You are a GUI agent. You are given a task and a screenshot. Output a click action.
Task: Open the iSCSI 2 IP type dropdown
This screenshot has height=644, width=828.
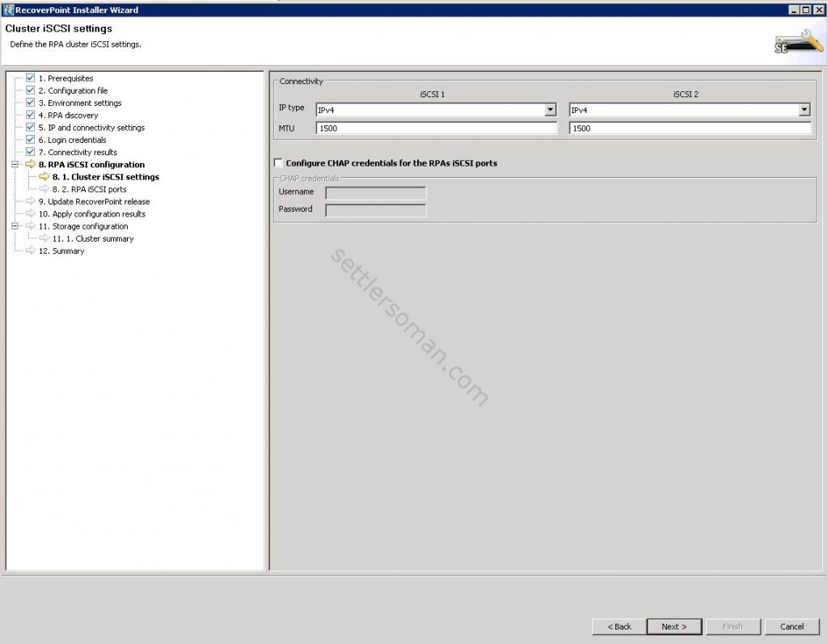click(x=805, y=110)
